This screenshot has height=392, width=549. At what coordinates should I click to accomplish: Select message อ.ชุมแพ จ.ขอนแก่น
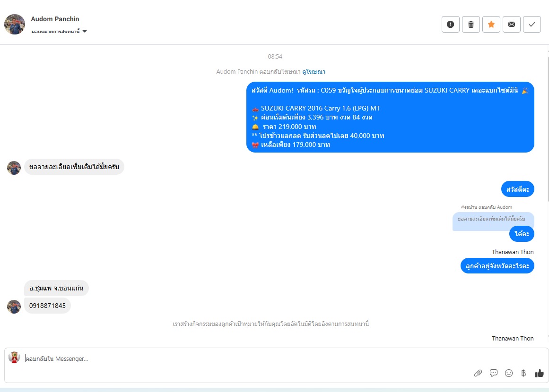point(56,288)
